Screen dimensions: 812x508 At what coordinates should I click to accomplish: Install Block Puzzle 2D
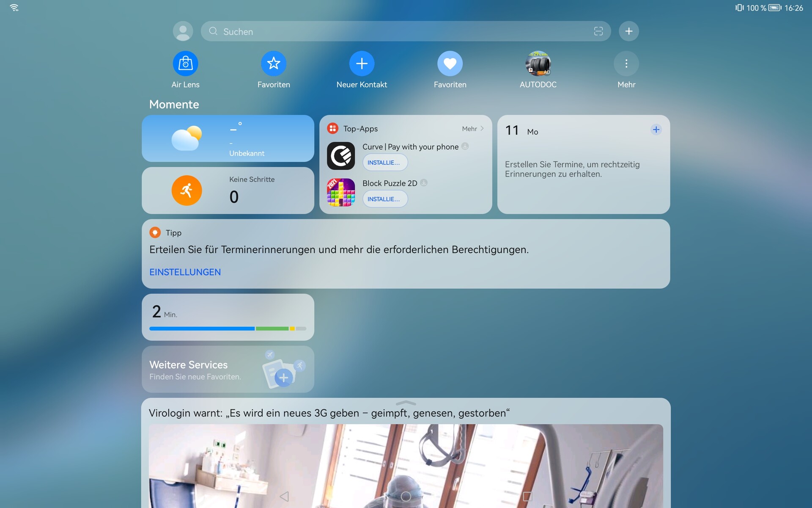pos(385,199)
